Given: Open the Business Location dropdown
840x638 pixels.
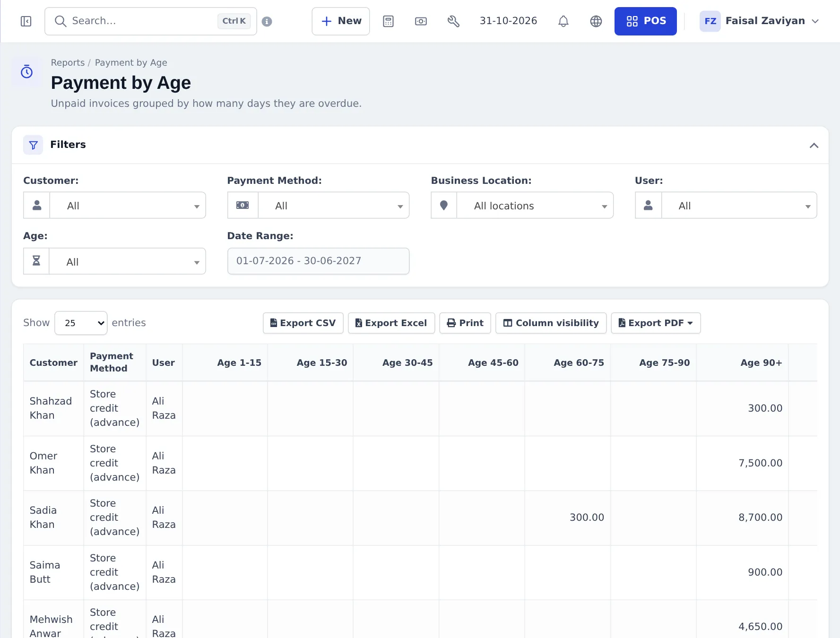Looking at the screenshot, I should [x=535, y=205].
